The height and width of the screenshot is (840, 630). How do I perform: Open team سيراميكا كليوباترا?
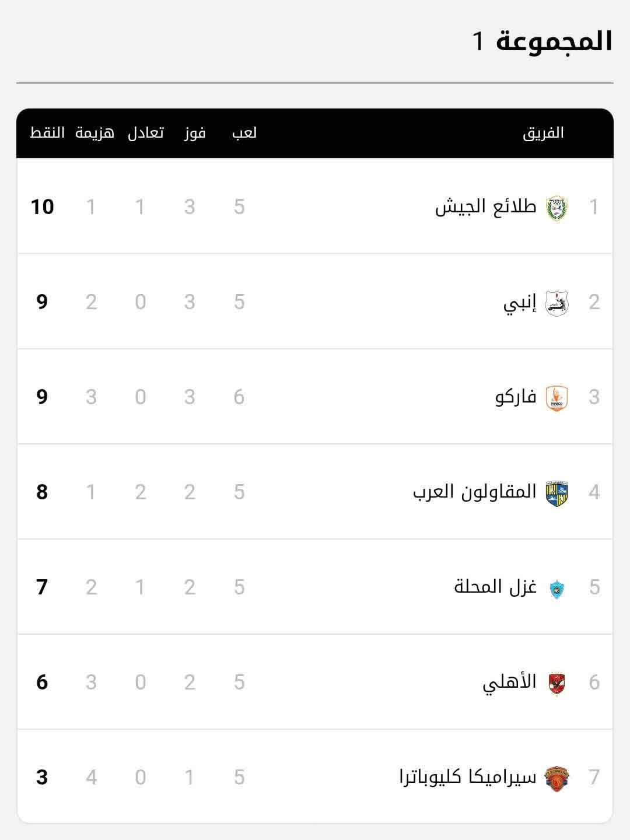(x=467, y=777)
